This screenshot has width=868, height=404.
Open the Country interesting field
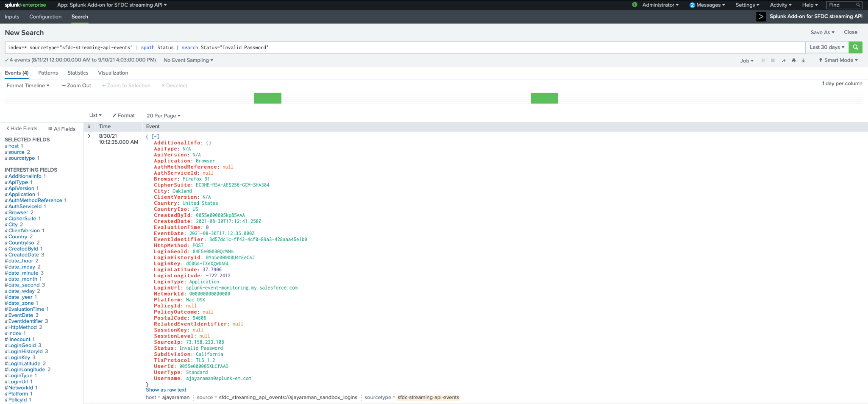point(18,237)
